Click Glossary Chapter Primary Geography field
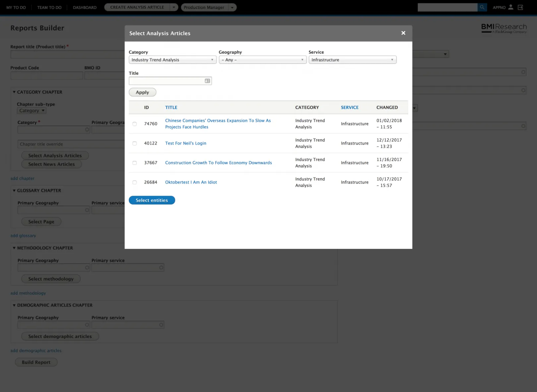Image resolution: width=537 pixels, height=392 pixels. coord(54,210)
